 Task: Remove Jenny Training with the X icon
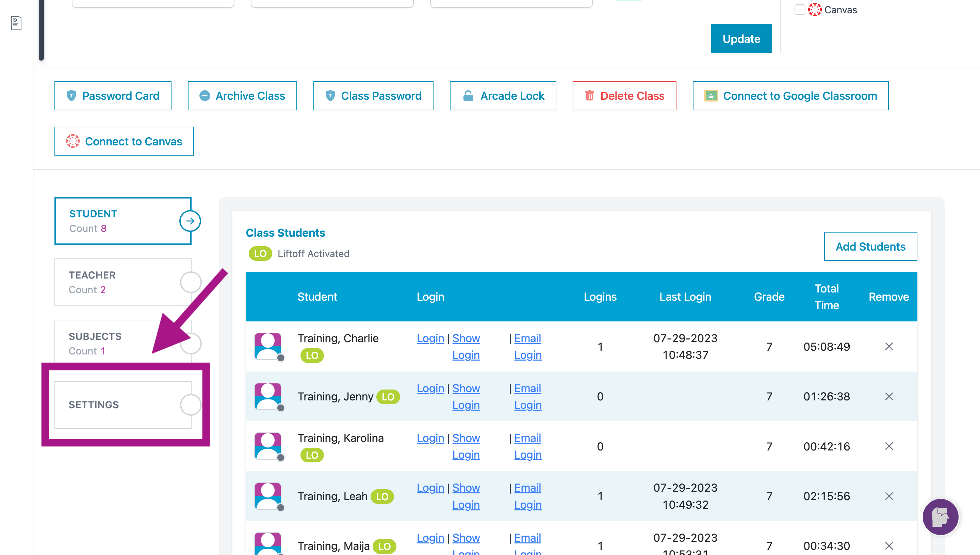888,396
